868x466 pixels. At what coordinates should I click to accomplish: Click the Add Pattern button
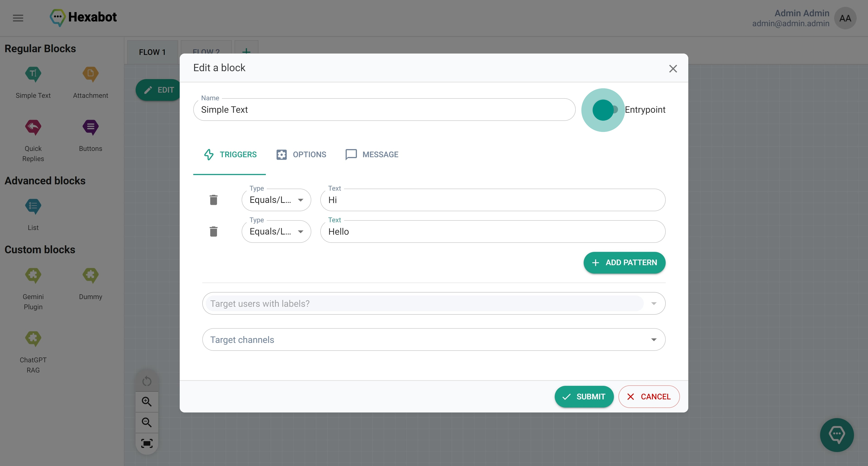(624, 263)
